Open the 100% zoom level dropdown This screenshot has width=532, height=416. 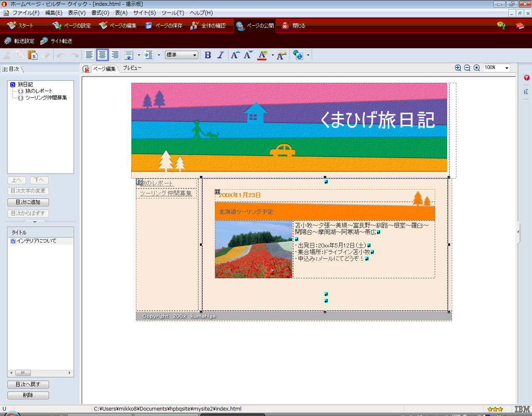pyautogui.click(x=497, y=68)
